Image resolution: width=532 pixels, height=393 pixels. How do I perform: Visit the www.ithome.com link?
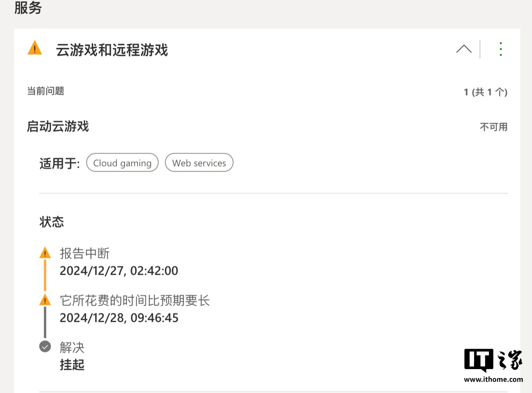pos(493,379)
